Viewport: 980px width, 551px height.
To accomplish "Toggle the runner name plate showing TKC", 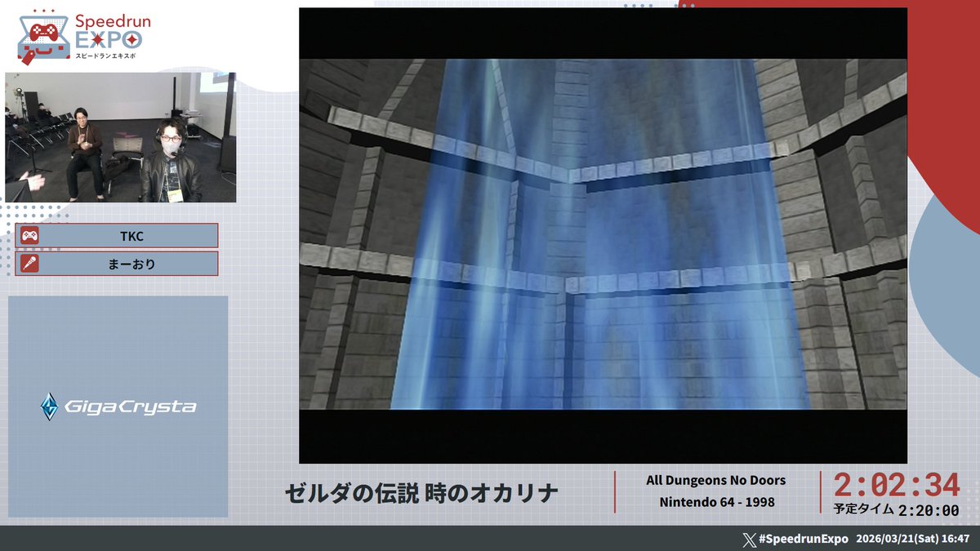I will [x=118, y=235].
